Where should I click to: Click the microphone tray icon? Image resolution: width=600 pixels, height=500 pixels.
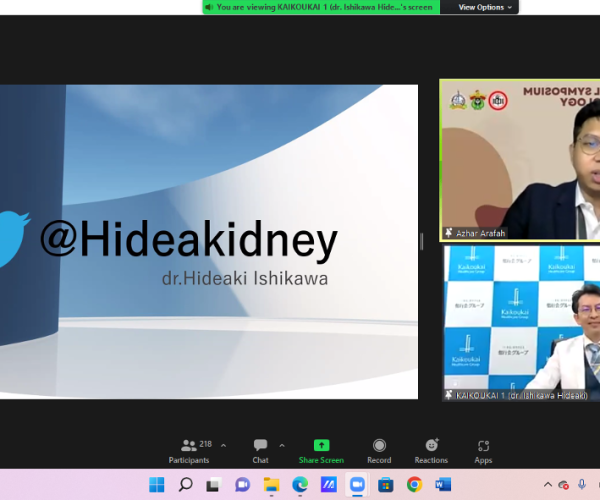[x=582, y=484]
